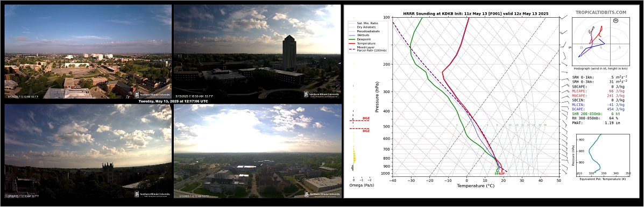Click the Northern Illinois University logo on bottom-left webcam
The width and height of the screenshot is (644, 207).
coord(152,194)
